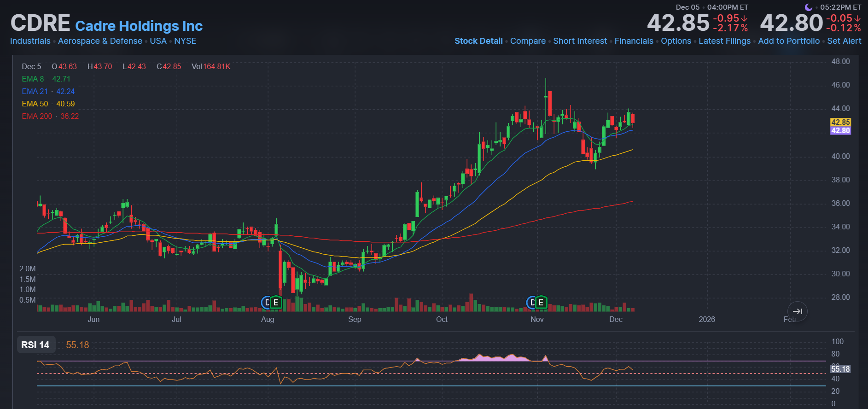Click the 42.85 closing price tag on axis
This screenshot has height=409, width=868.
tap(840, 122)
